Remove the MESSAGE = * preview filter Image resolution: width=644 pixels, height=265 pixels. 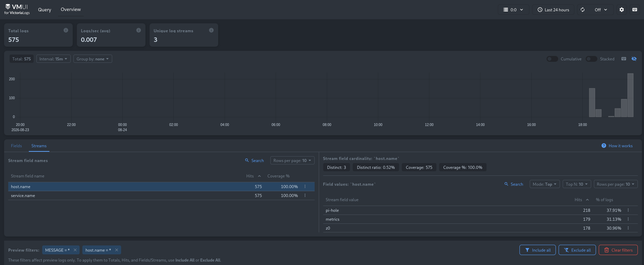75,250
